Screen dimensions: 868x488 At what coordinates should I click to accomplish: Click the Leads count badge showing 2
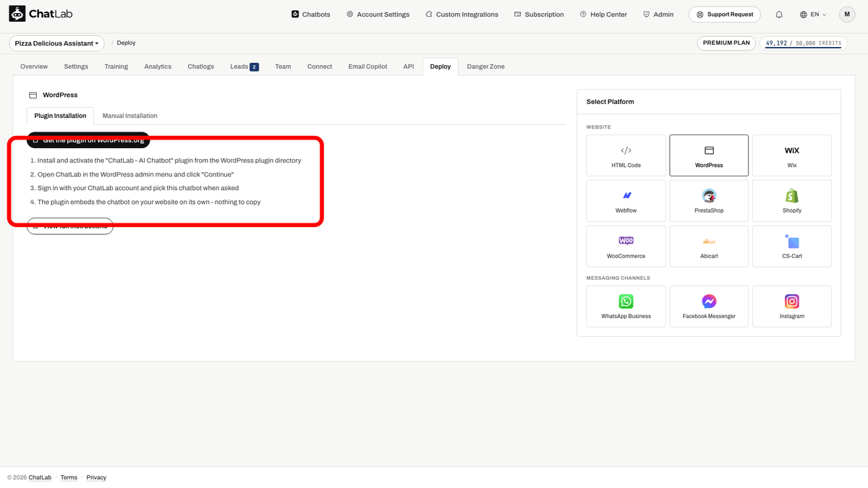tap(254, 67)
